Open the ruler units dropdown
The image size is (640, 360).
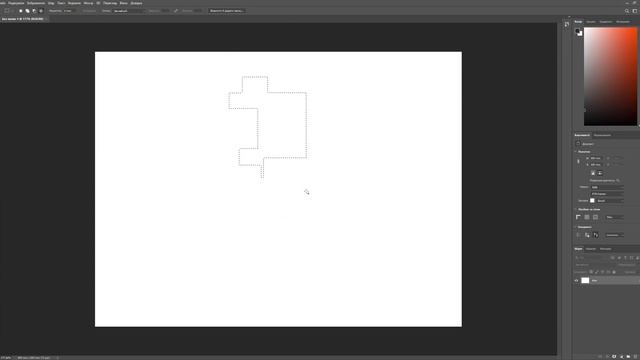(x=614, y=217)
